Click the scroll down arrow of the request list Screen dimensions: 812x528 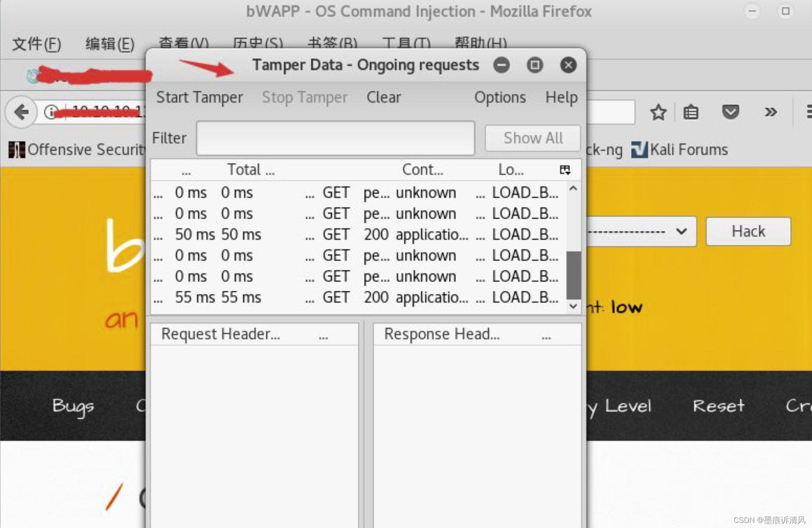pyautogui.click(x=573, y=306)
